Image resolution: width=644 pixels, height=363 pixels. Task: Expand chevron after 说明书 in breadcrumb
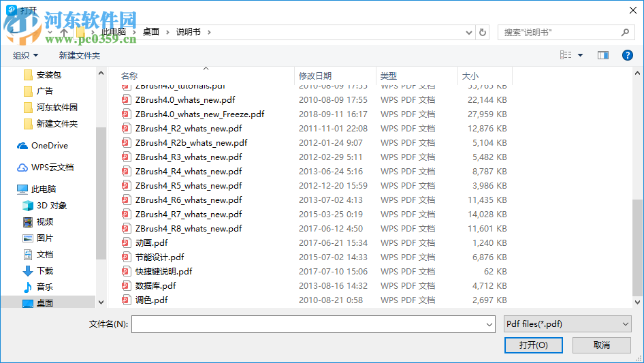pos(209,32)
